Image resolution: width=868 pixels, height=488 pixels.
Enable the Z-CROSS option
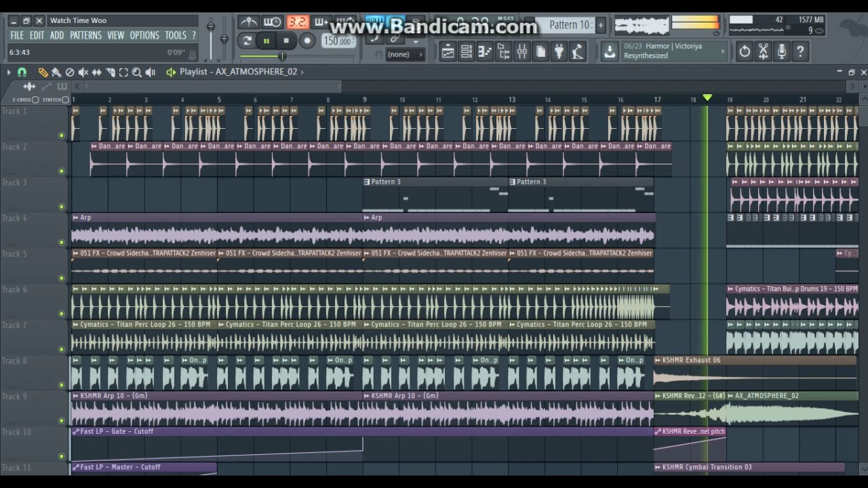click(x=35, y=100)
